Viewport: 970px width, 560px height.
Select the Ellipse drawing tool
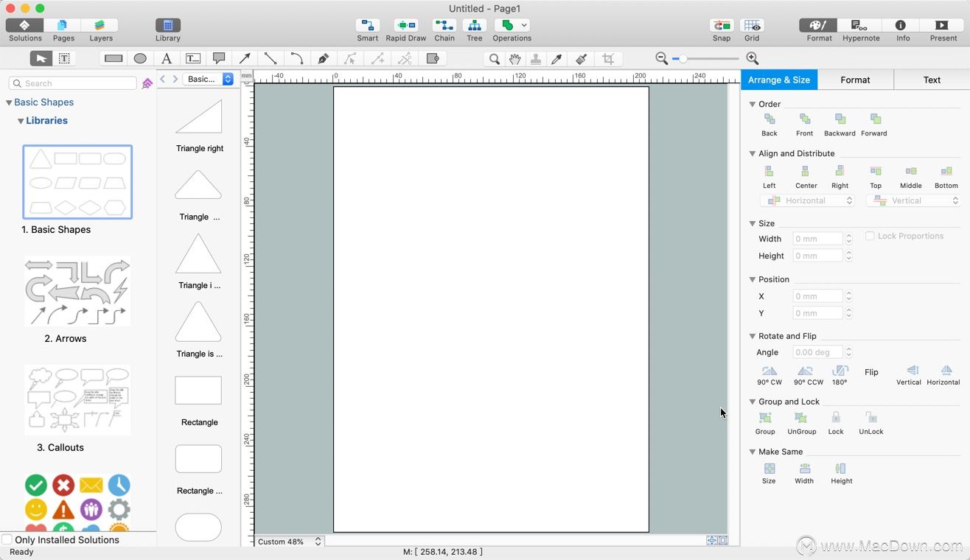tap(140, 59)
